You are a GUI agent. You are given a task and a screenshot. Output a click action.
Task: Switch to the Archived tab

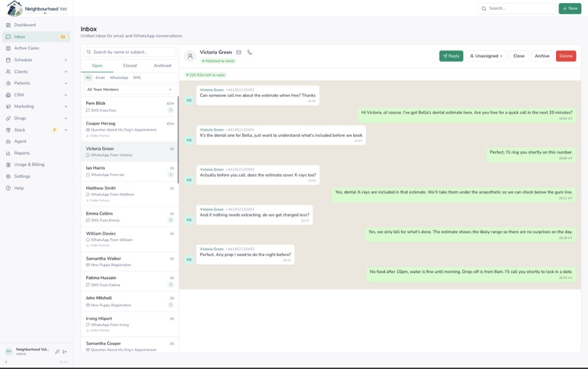tap(162, 65)
